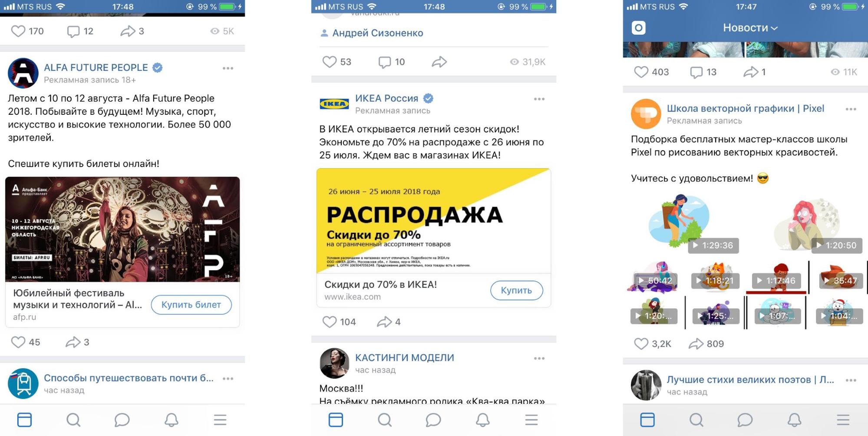Open the Андрей Сизоненко author link

tap(377, 33)
